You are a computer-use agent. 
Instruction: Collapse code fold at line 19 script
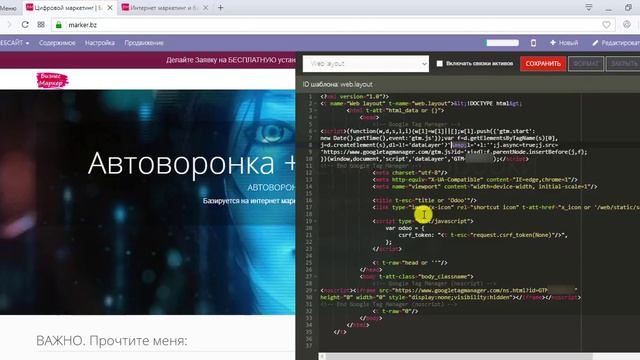[x=316, y=221]
